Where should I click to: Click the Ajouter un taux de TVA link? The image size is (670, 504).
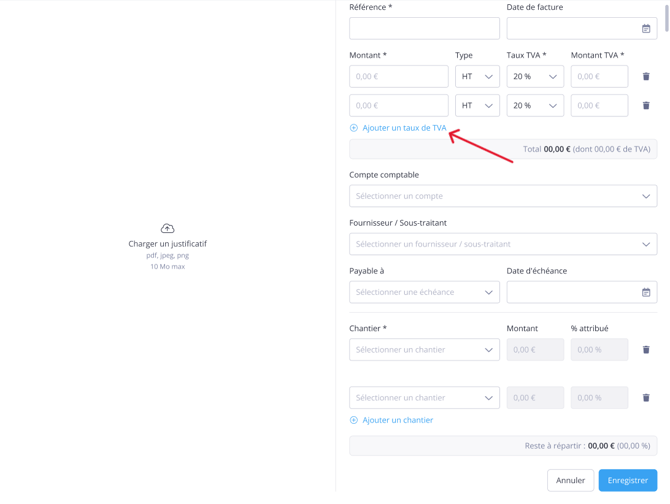tap(404, 128)
